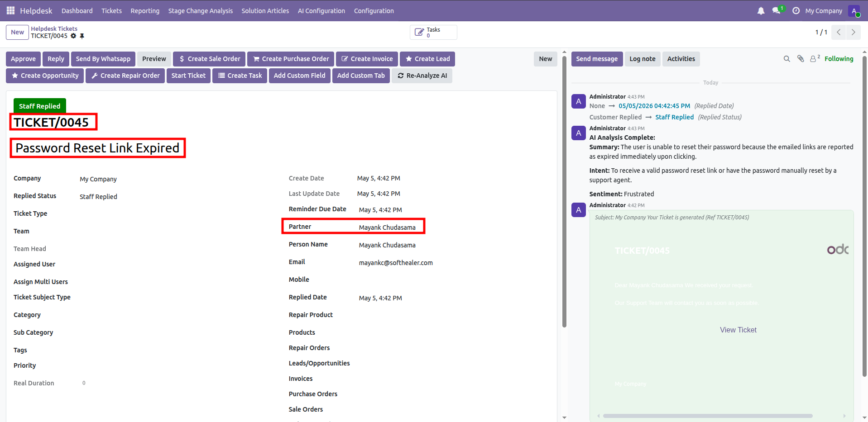Open the activities clock icon in navbar
This screenshot has width=868, height=422.
[796, 10]
